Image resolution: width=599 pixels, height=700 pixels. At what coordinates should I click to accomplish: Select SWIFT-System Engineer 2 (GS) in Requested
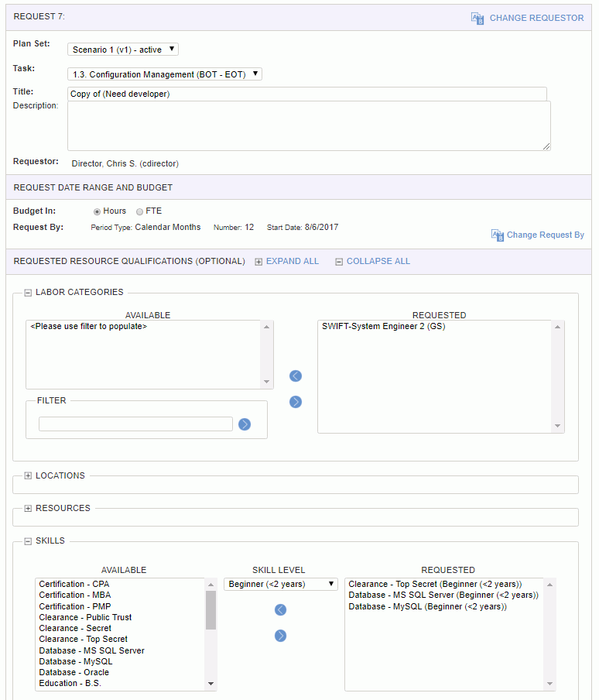(x=383, y=326)
